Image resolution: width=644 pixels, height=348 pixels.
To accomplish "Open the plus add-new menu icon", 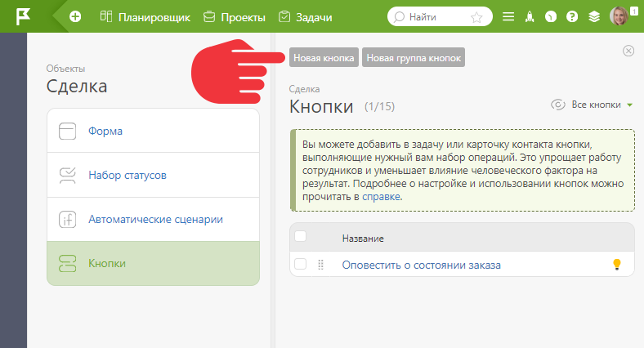I will click(x=75, y=17).
